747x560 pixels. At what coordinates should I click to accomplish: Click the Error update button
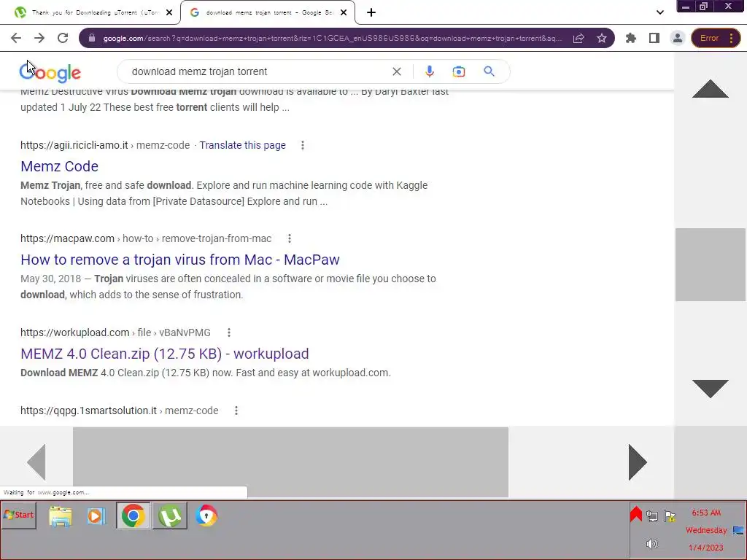(709, 38)
